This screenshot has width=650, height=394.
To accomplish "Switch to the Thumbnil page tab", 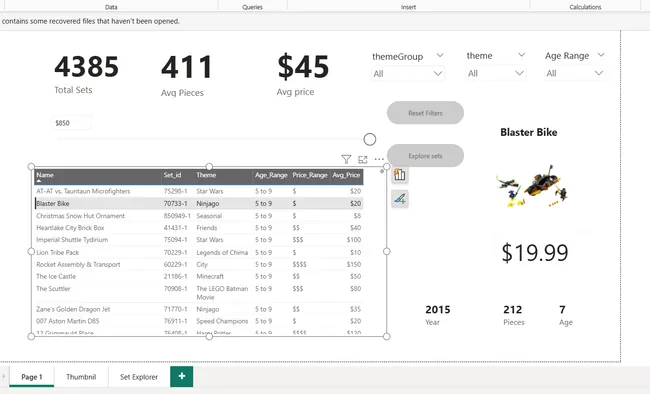I will [81, 377].
